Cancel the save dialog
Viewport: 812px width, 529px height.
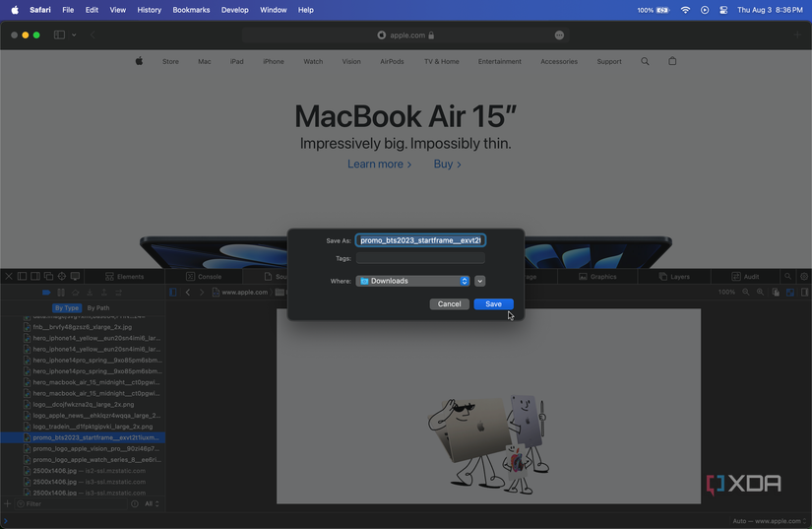tap(449, 304)
